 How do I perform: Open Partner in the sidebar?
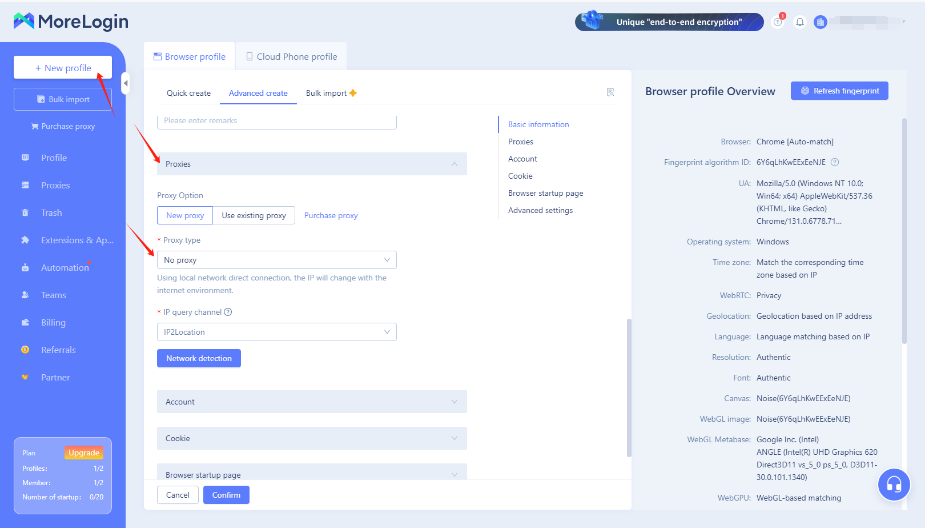click(55, 377)
